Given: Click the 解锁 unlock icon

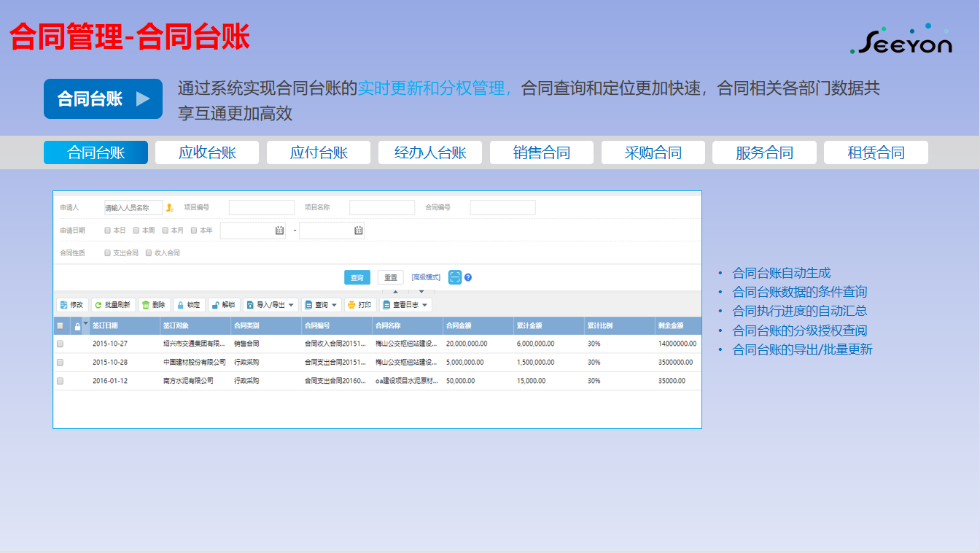Looking at the screenshot, I should click(215, 305).
